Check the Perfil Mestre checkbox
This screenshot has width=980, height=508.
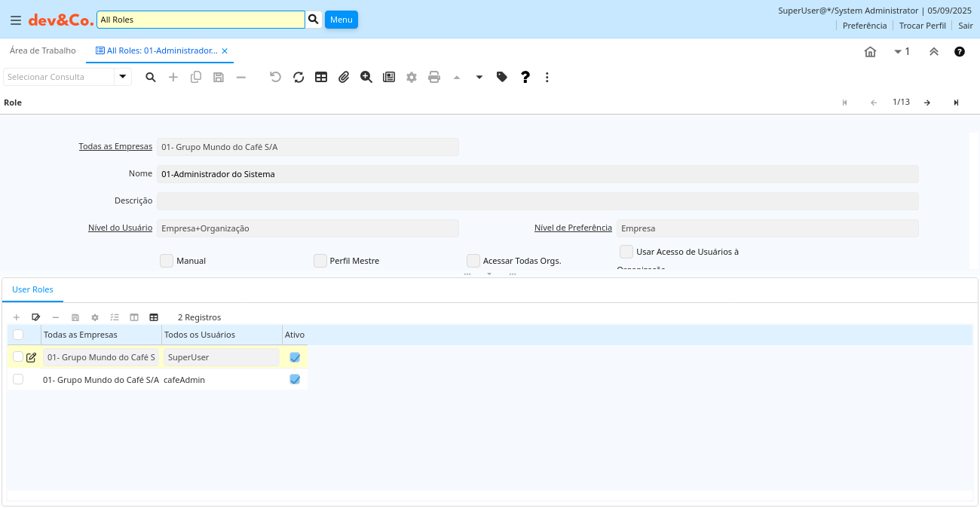pyautogui.click(x=320, y=261)
